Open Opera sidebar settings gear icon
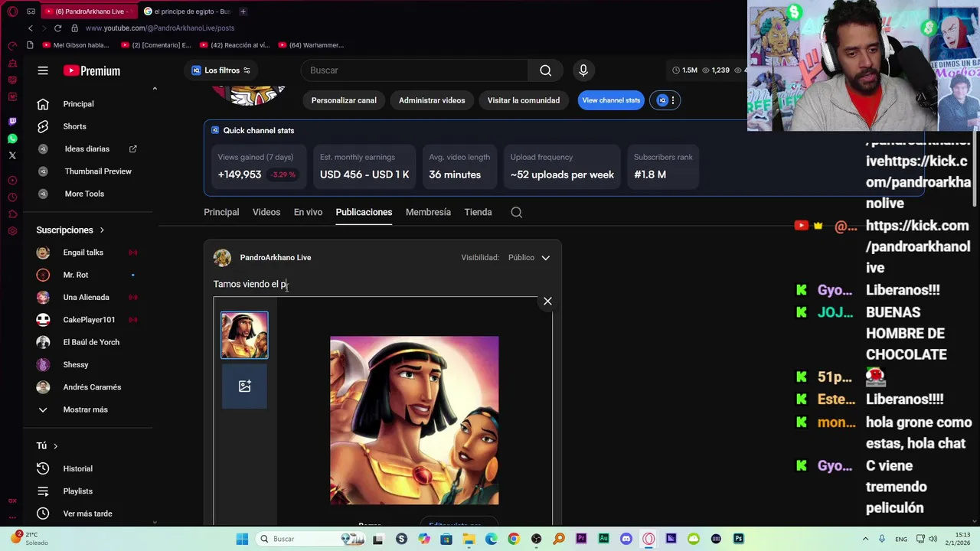 [x=12, y=231]
